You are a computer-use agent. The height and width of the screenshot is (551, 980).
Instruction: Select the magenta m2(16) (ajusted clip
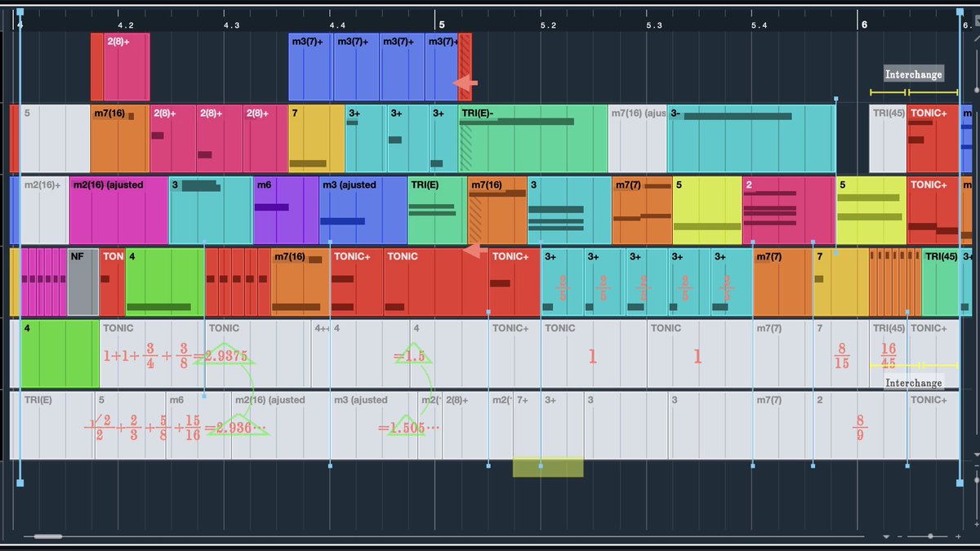pyautogui.click(x=119, y=211)
